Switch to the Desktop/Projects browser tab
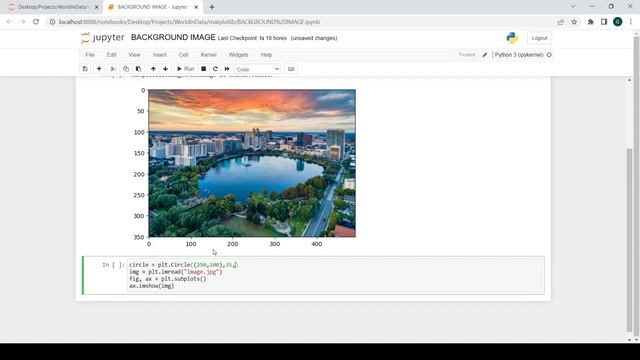This screenshot has width=640, height=360. point(52,7)
